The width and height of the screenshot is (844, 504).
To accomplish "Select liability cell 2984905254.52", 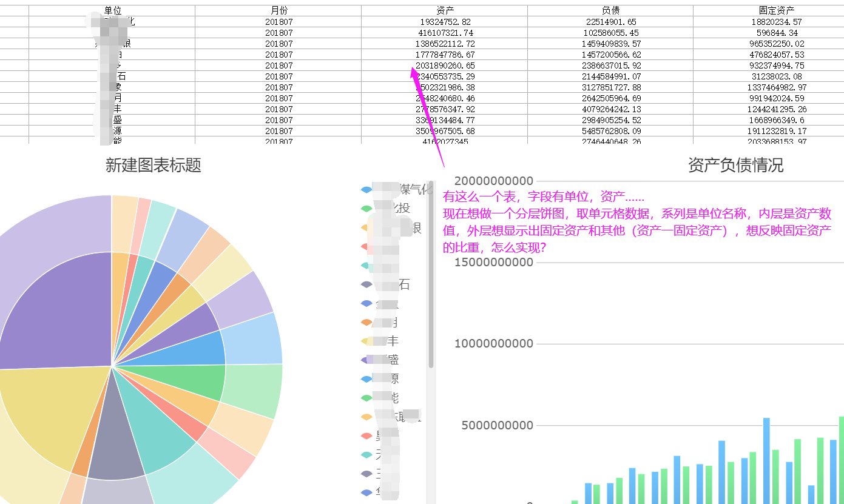I will pyautogui.click(x=610, y=120).
